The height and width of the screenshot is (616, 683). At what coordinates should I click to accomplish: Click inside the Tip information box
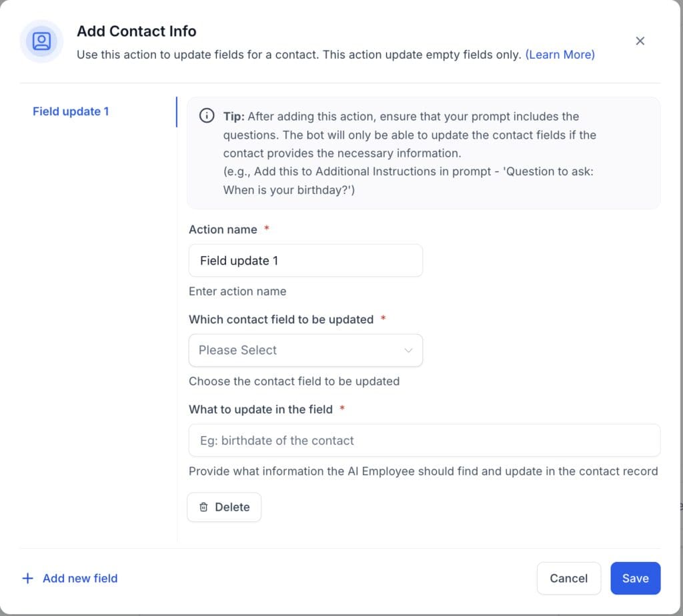(424, 152)
